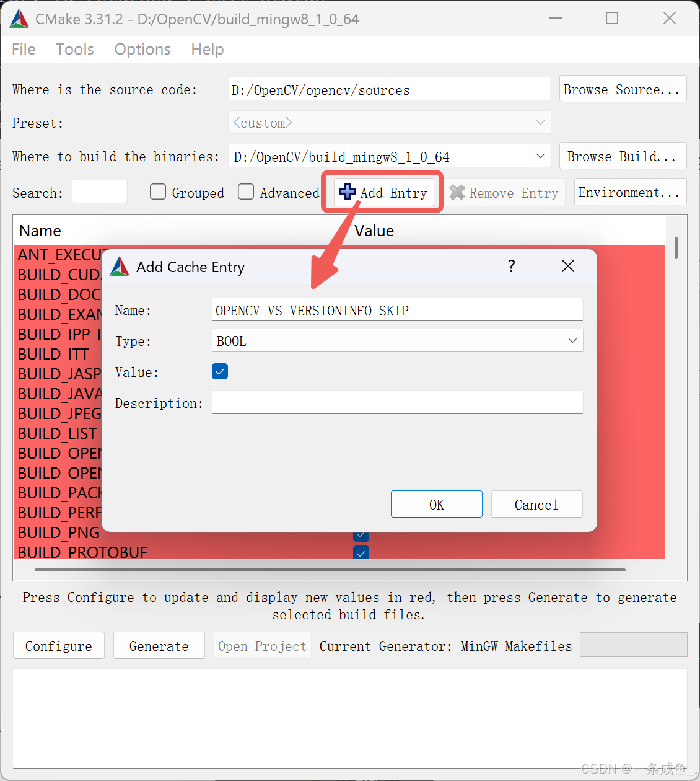Viewport: 700px width, 781px height.
Task: Open the Options menu
Action: [x=142, y=49]
